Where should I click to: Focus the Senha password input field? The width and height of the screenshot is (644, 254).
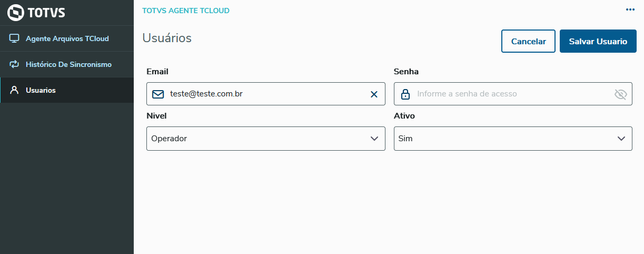pyautogui.click(x=511, y=94)
